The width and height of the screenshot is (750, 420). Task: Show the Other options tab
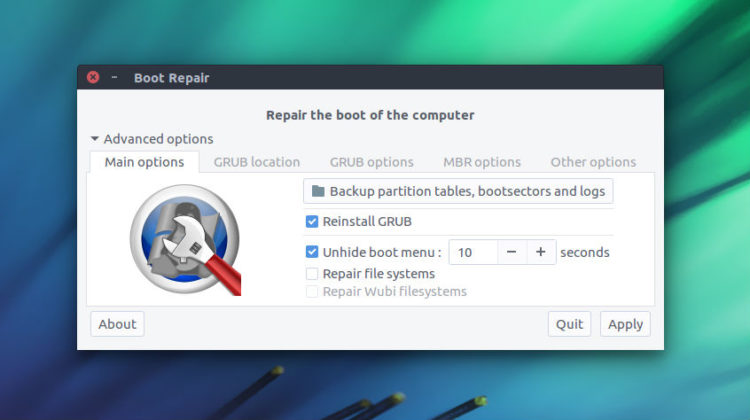[x=593, y=162]
